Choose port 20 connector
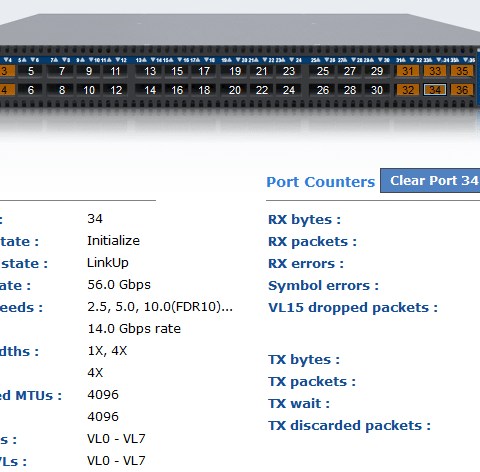 point(235,90)
